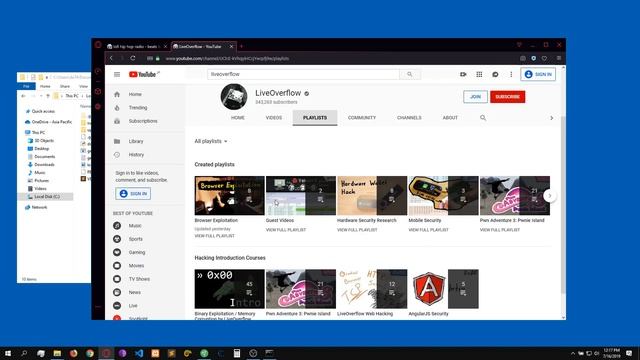
Task: Click the YouTube search input field
Action: point(303,74)
